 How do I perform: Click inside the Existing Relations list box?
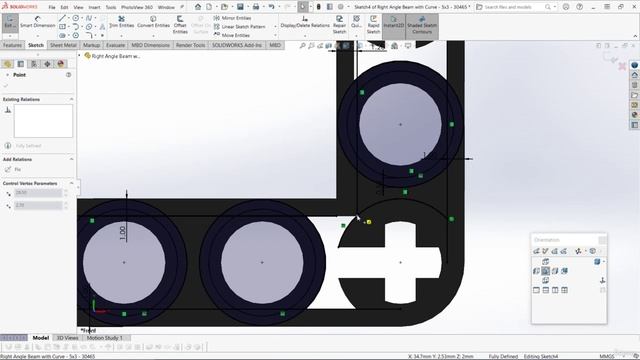(x=43, y=121)
